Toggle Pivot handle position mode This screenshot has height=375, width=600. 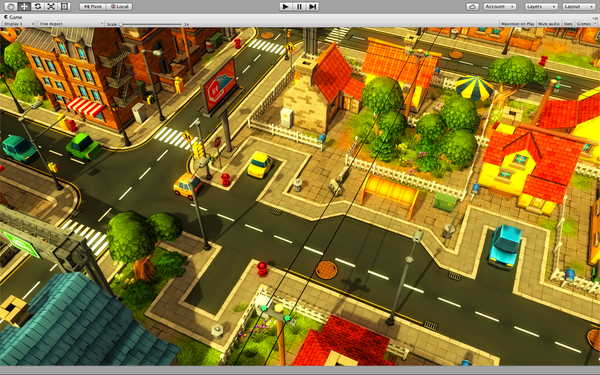click(x=93, y=7)
